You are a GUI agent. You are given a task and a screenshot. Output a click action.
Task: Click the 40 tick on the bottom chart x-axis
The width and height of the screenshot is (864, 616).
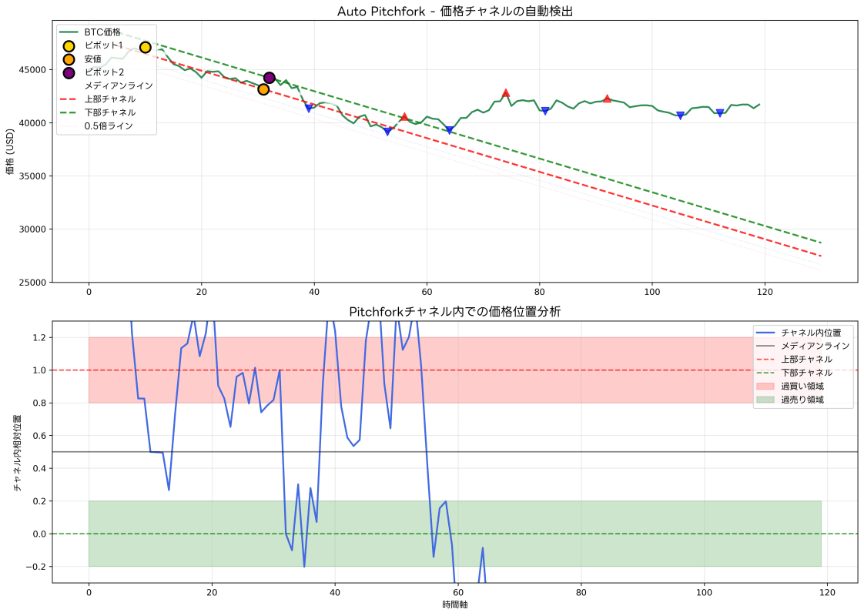pos(334,593)
